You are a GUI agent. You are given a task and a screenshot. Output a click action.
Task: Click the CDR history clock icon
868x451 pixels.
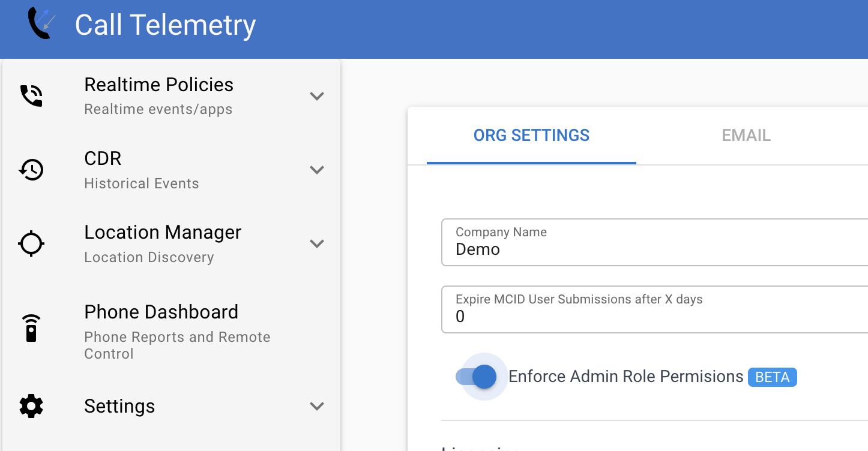[x=31, y=170]
